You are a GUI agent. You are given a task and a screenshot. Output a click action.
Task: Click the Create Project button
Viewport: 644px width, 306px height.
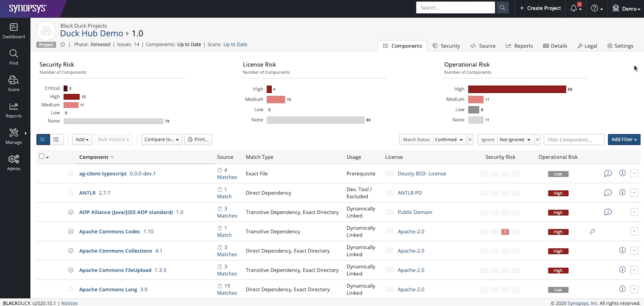point(540,8)
